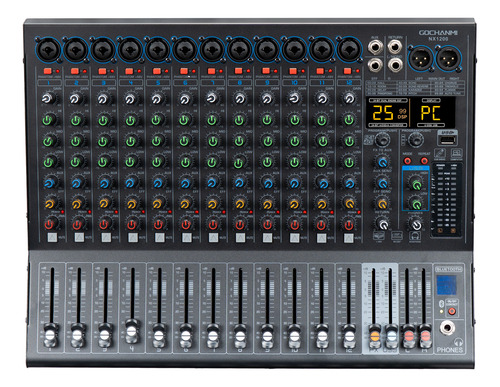Click the left PROGRAM push knob
The height and width of the screenshot is (387, 500).
click(383, 140)
